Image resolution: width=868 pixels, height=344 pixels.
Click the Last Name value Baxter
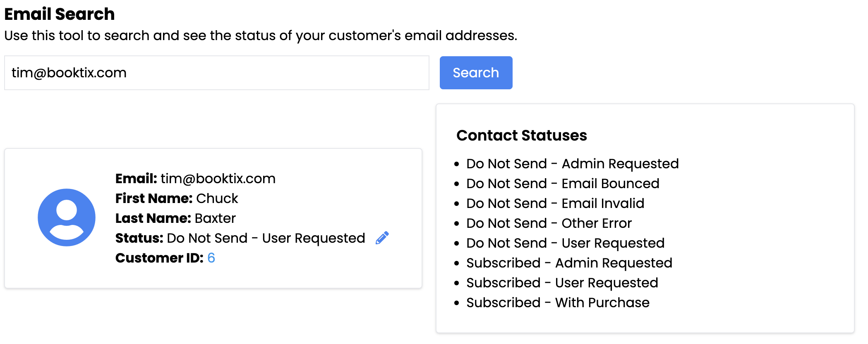(x=215, y=218)
